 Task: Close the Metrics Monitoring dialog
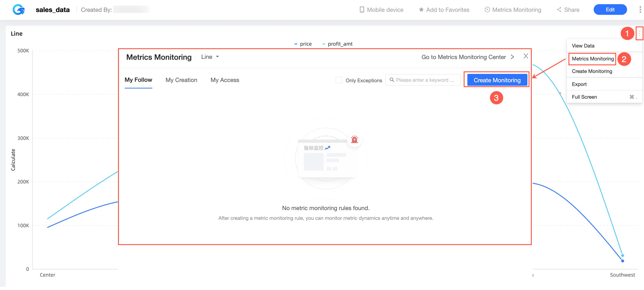point(526,57)
